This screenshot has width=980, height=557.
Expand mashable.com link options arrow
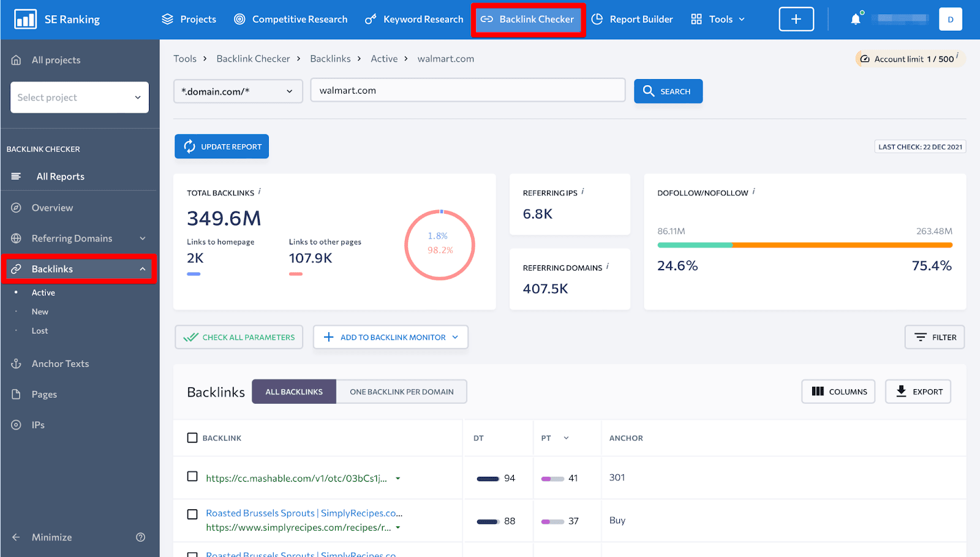pos(398,479)
